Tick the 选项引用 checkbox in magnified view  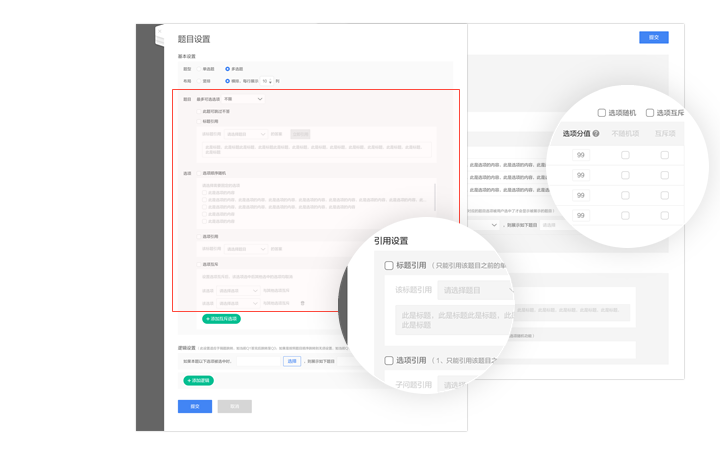pos(389,360)
